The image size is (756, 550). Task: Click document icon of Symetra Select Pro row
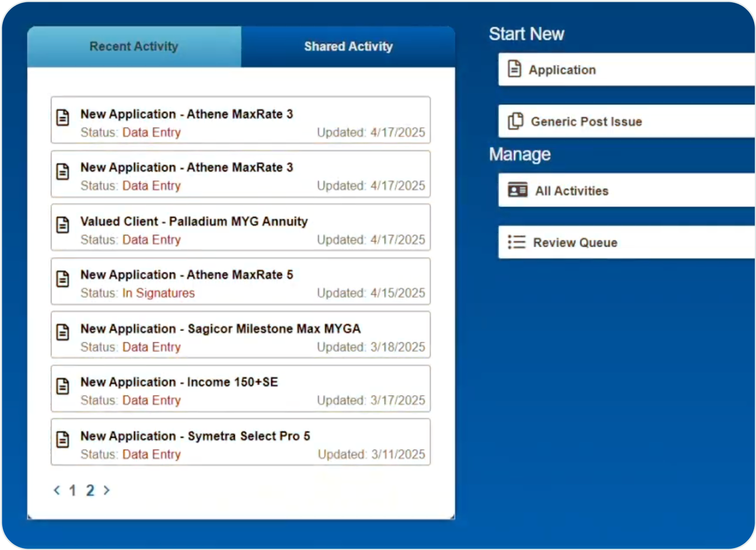pyautogui.click(x=63, y=439)
